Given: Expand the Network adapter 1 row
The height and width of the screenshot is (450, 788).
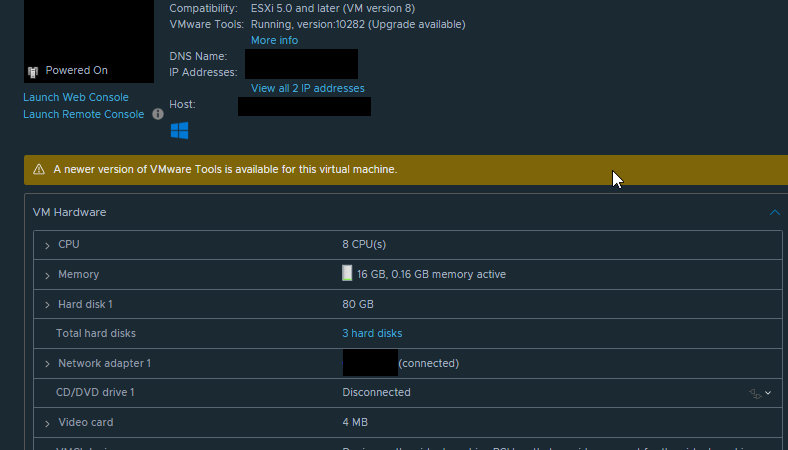Looking at the screenshot, I should pyautogui.click(x=47, y=364).
